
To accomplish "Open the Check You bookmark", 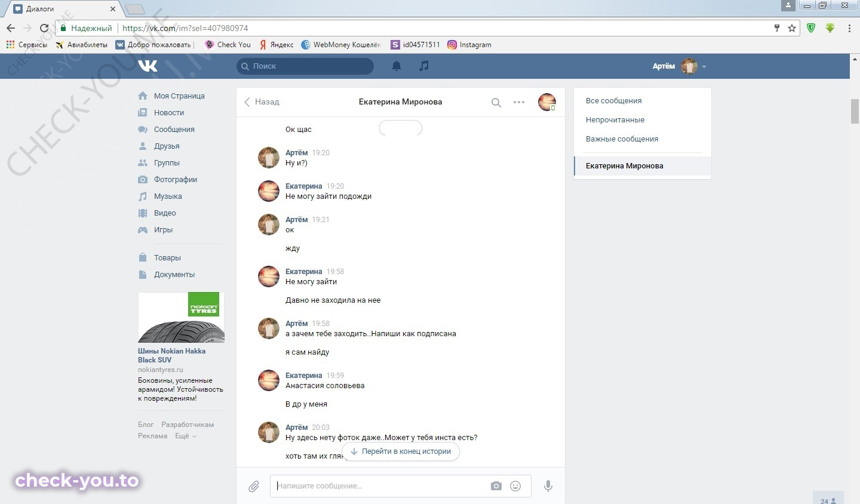I will (x=228, y=45).
